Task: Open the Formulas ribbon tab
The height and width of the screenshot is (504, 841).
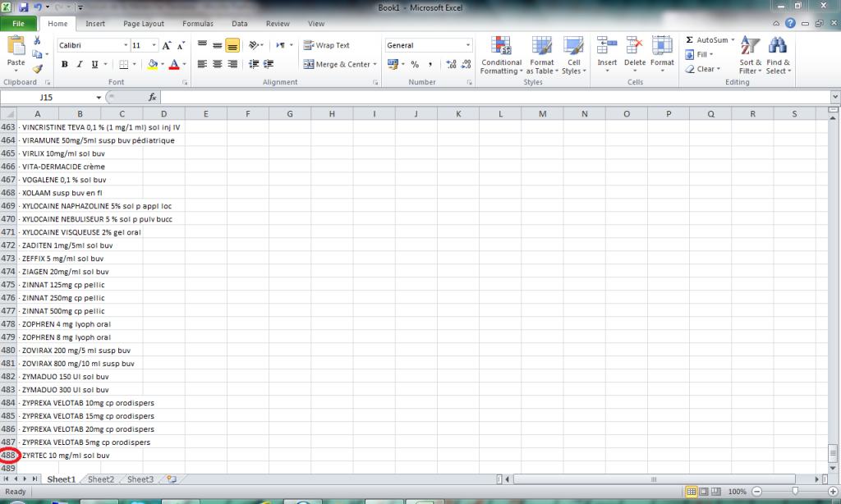Action: point(198,24)
